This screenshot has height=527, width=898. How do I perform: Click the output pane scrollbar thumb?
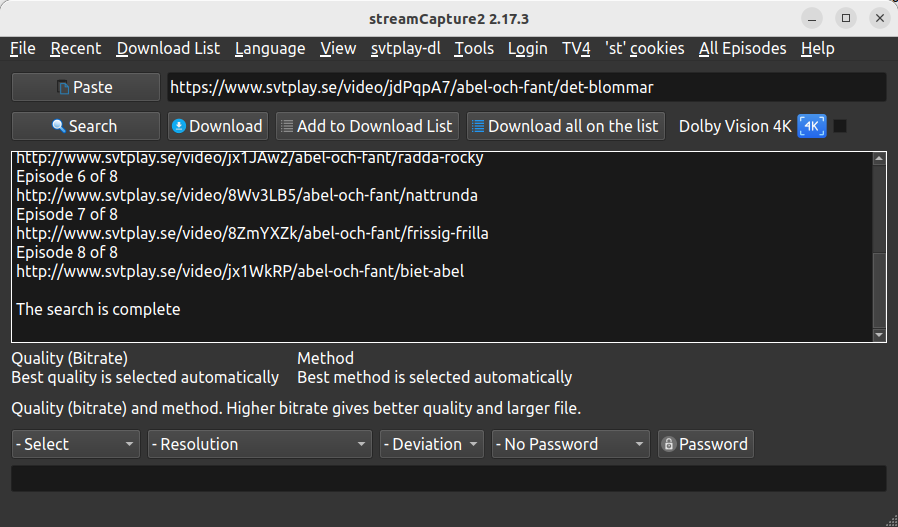tap(879, 289)
